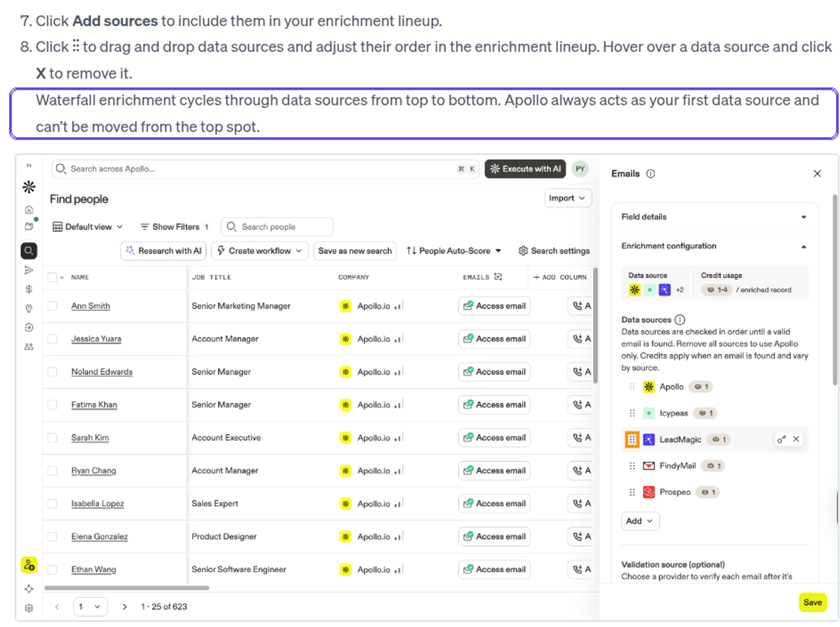
Task: Expand the Field details section
Action: [x=715, y=217]
